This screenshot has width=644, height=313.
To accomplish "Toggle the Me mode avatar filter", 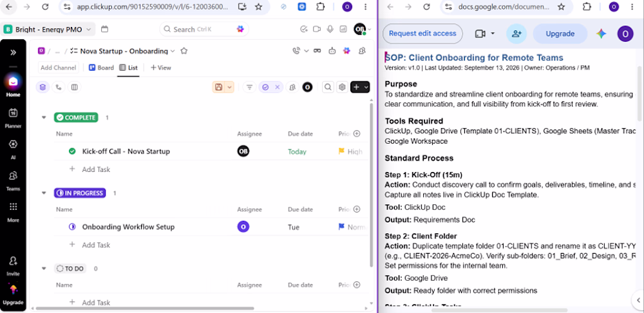I will pos(307,87).
